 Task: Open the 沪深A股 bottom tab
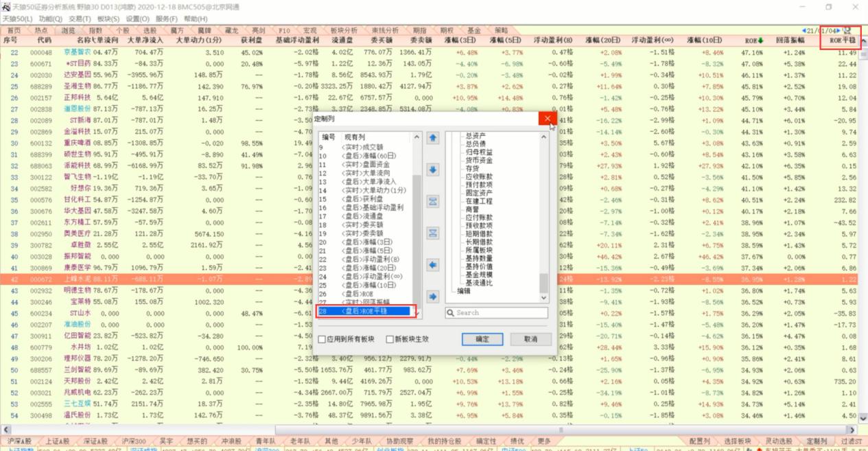[x=19, y=441]
